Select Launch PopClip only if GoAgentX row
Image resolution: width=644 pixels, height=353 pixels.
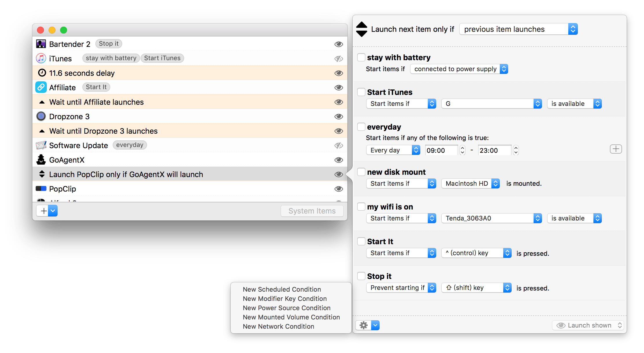pyautogui.click(x=190, y=174)
